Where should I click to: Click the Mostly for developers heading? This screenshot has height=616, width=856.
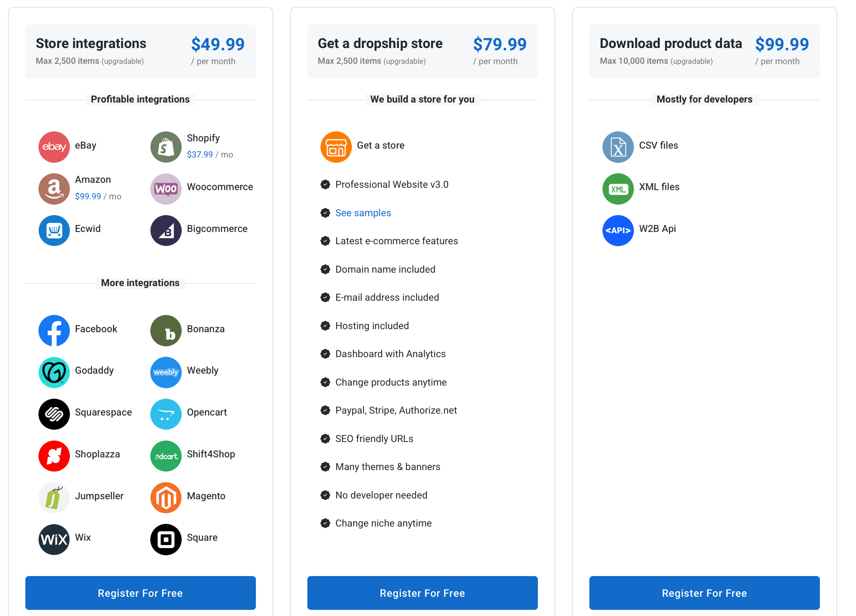705,99
